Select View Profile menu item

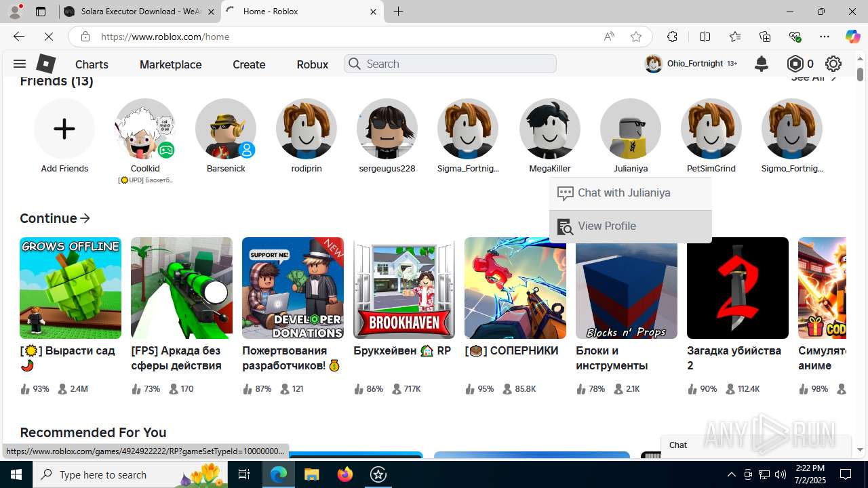631,226
